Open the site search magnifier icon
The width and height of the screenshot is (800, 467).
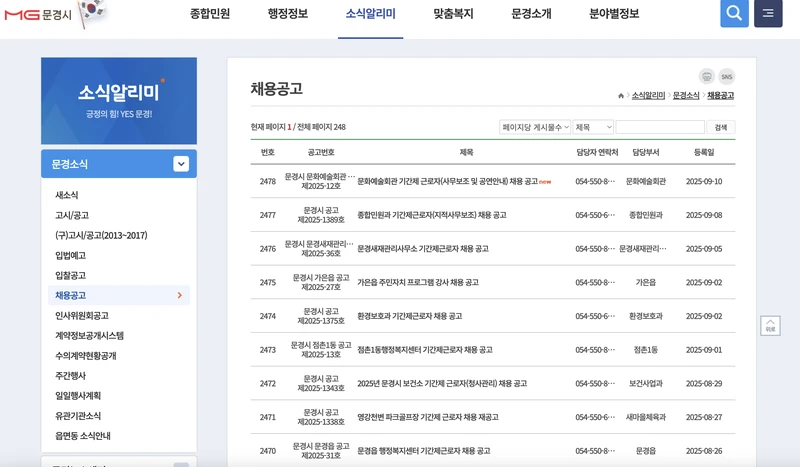tap(734, 13)
